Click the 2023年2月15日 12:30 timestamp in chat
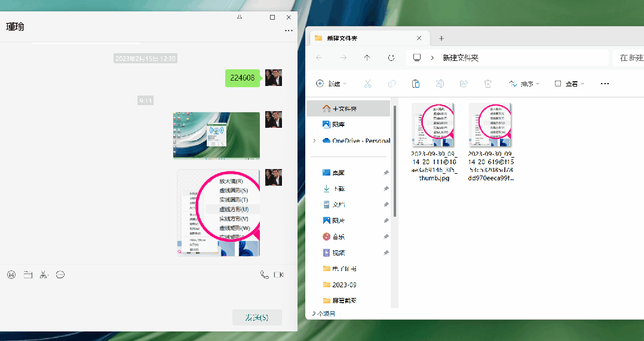Viewport: 644px width, 341px height. [145, 59]
